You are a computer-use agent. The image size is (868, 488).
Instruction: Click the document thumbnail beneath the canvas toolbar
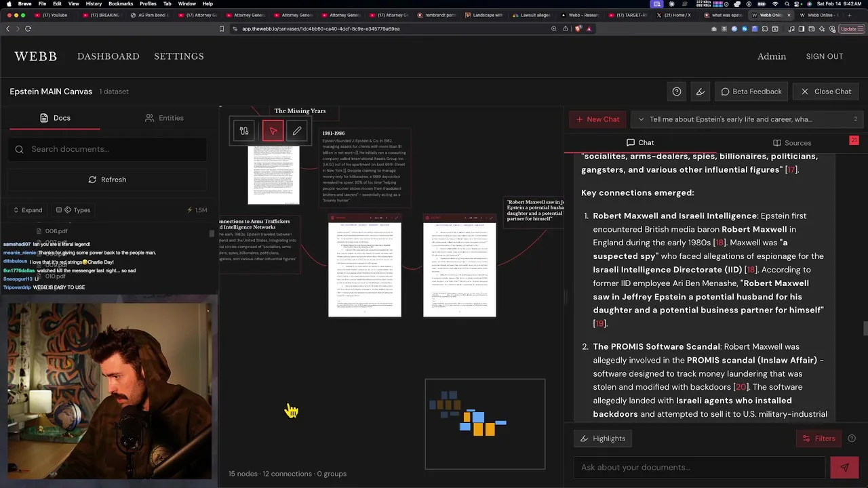(x=273, y=175)
